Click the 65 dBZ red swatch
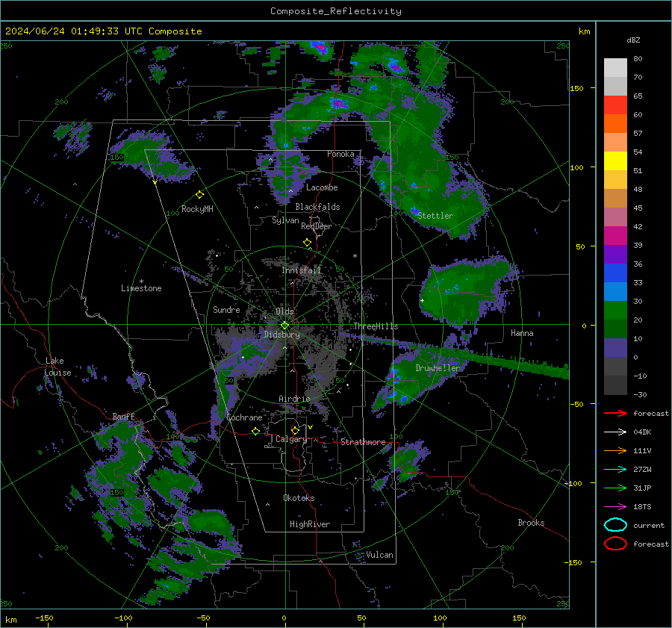The height and width of the screenshot is (628, 672). tap(615, 105)
